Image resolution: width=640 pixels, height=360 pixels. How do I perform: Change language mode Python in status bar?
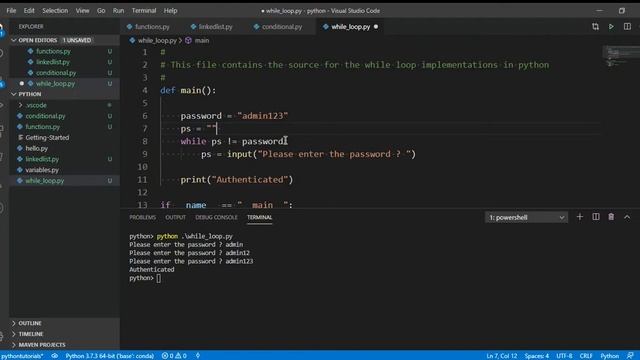point(609,356)
